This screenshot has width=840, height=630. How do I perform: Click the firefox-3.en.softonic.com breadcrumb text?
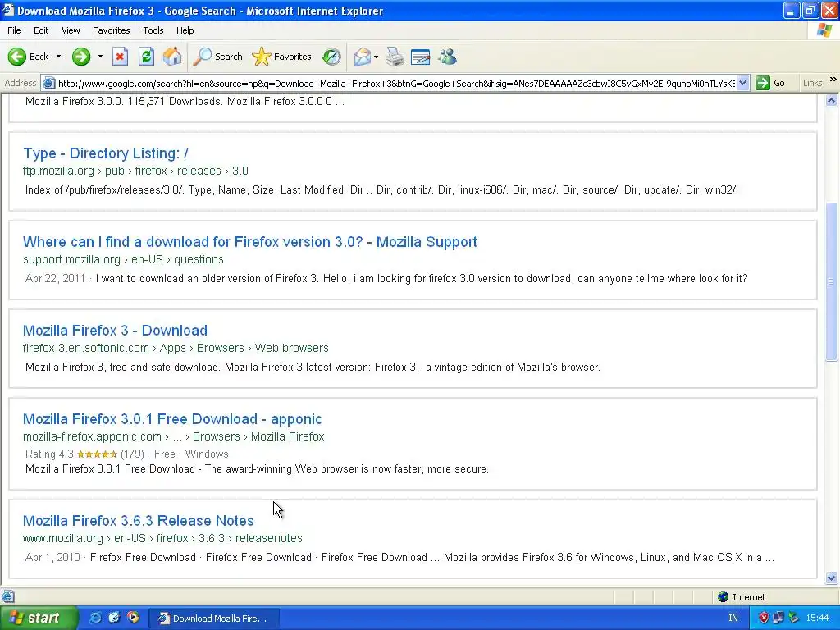click(x=85, y=348)
